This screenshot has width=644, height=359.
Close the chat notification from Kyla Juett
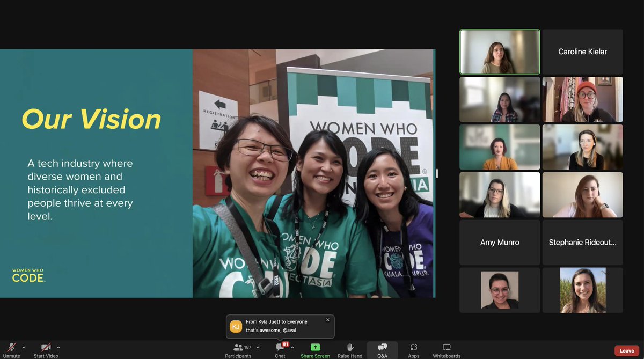click(328, 320)
